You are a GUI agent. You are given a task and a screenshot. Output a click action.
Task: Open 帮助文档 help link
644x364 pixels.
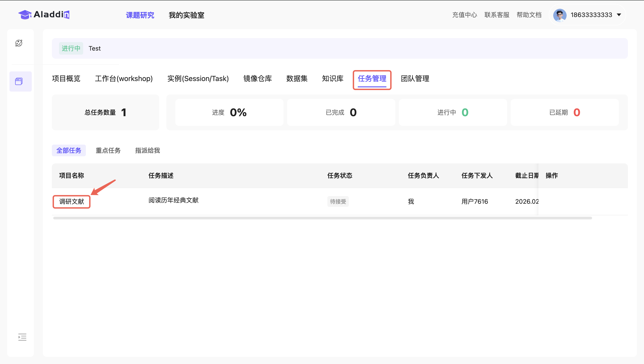[x=529, y=15]
